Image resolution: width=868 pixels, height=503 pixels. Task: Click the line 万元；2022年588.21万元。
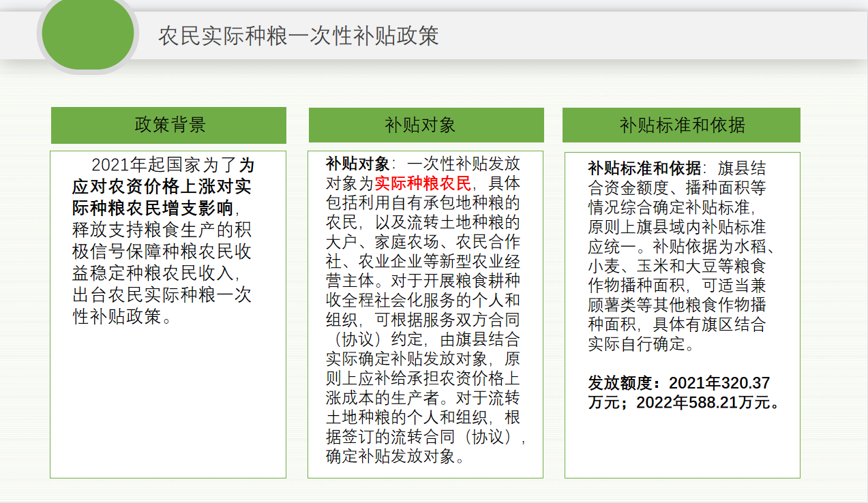[684, 402]
